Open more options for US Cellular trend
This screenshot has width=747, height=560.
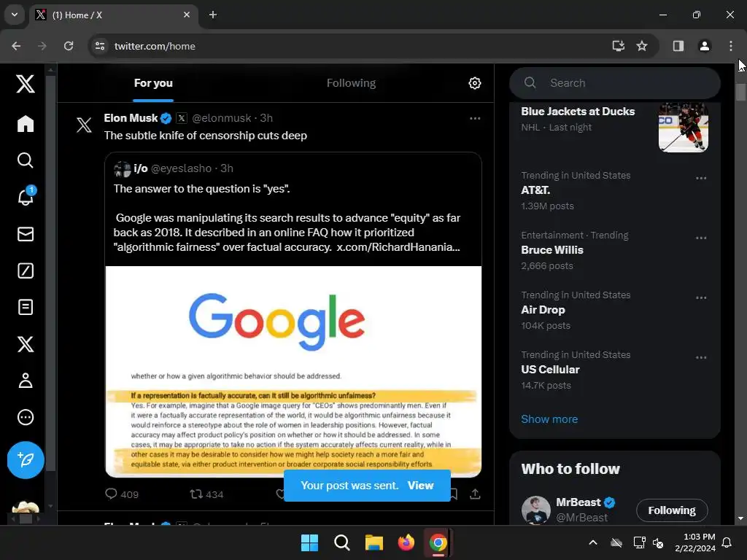[x=701, y=357]
